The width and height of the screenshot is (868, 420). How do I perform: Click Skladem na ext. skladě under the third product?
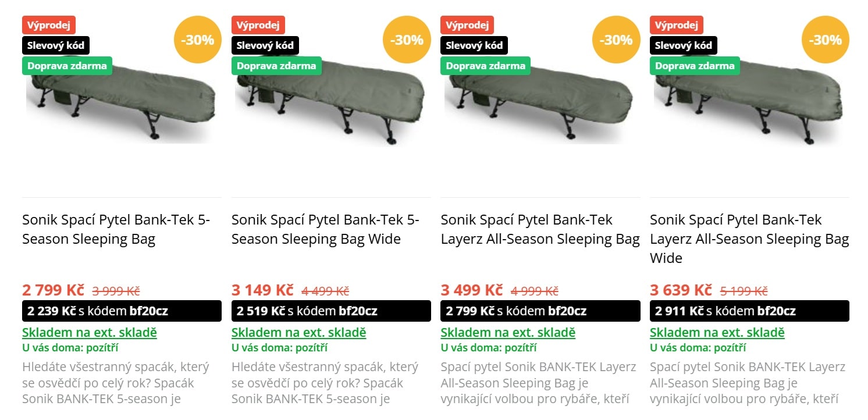pos(508,333)
